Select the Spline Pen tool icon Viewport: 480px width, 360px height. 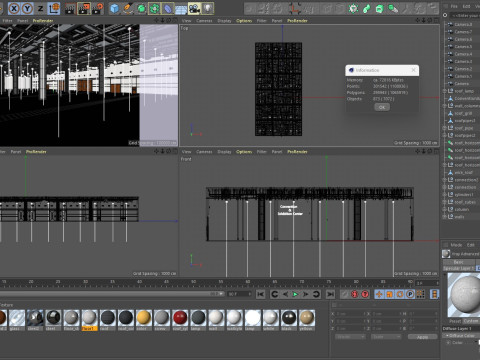tap(128, 8)
